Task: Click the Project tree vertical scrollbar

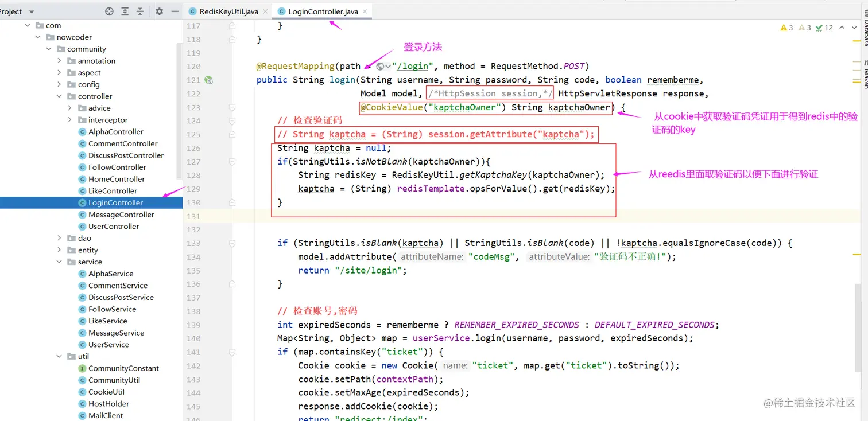Action: click(x=180, y=112)
